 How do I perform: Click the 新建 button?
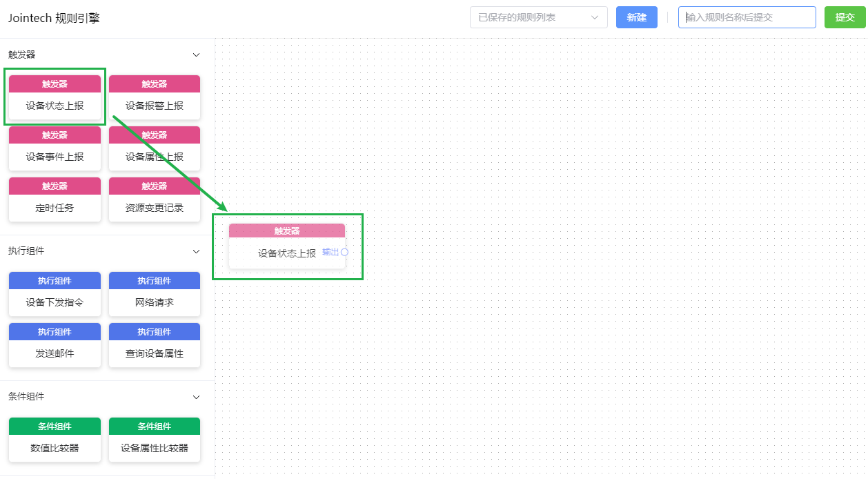(x=636, y=17)
